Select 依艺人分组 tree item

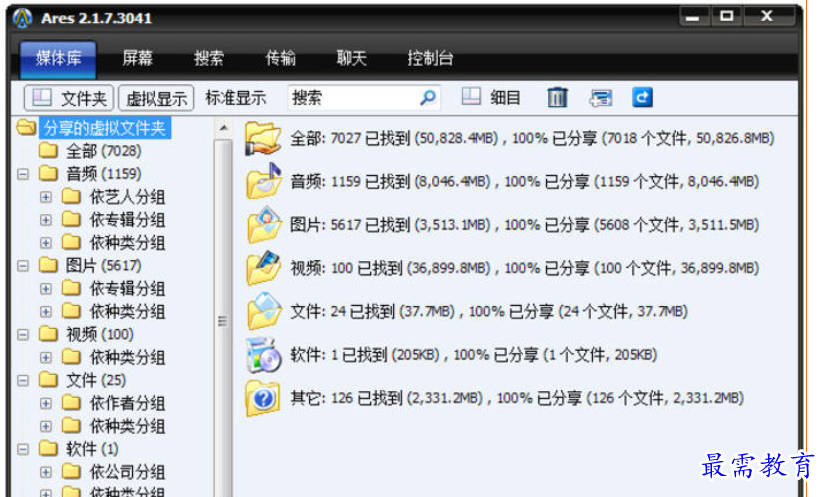point(128,197)
